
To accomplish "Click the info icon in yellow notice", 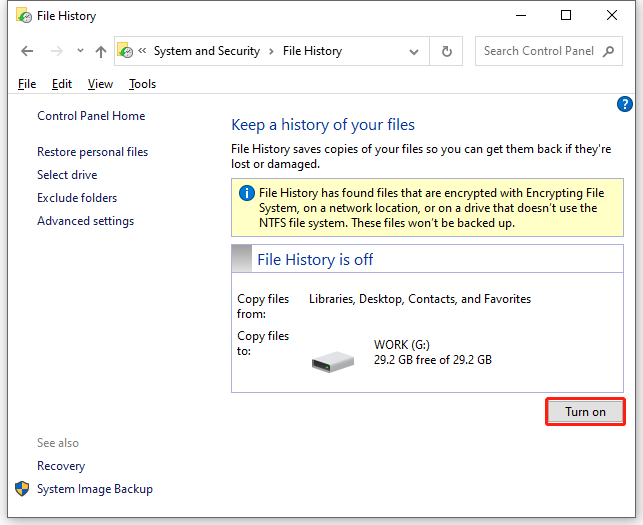I will 246,192.
